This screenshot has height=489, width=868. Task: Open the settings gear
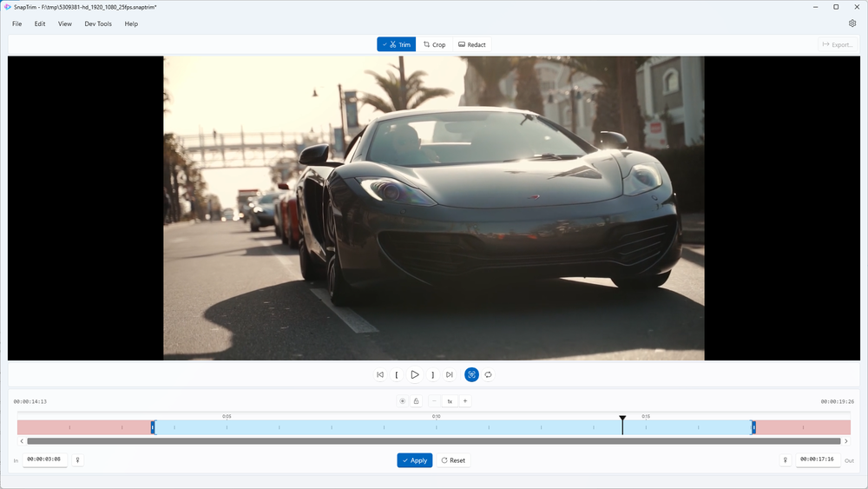tap(852, 23)
